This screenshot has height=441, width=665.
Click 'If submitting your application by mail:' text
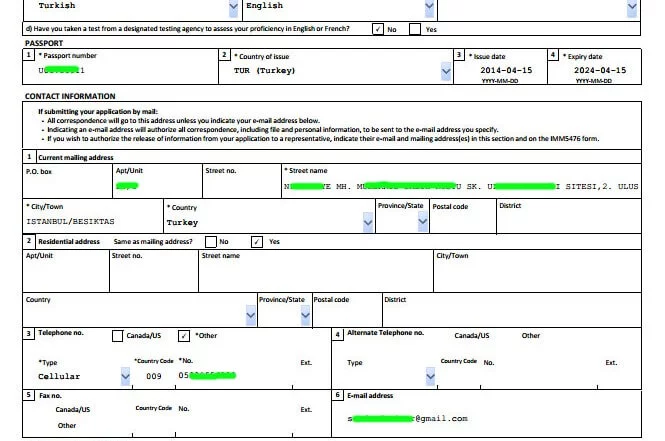point(98,112)
